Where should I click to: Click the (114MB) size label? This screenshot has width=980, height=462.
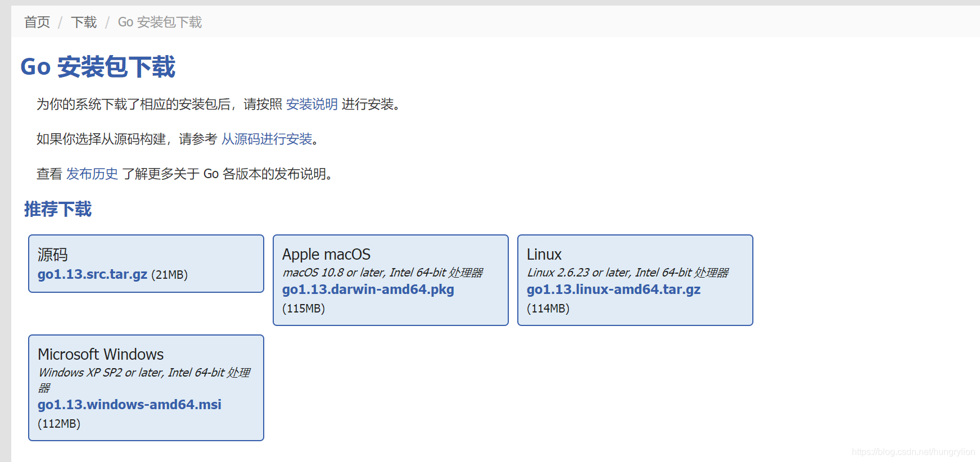(x=548, y=309)
